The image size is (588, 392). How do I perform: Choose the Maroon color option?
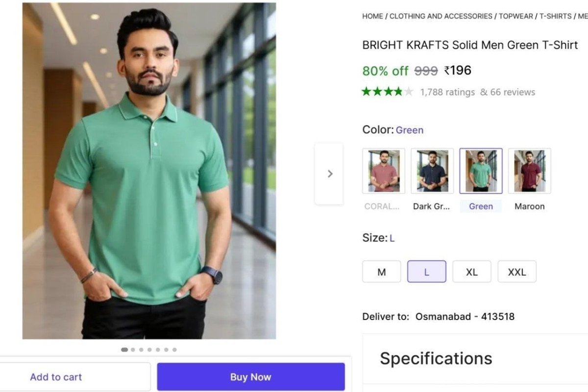(529, 170)
